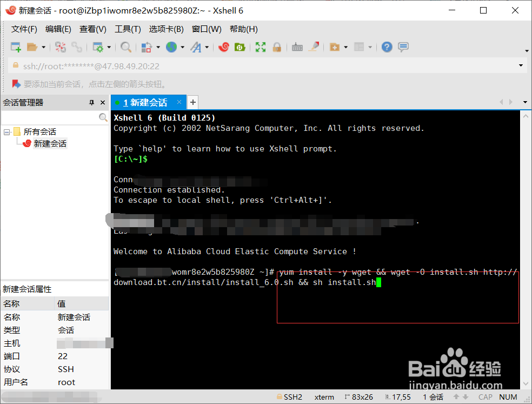Screen dimensions: 532x404
Task: Click the Highlight marker pen icon
Action: pyautogui.click(x=314, y=47)
